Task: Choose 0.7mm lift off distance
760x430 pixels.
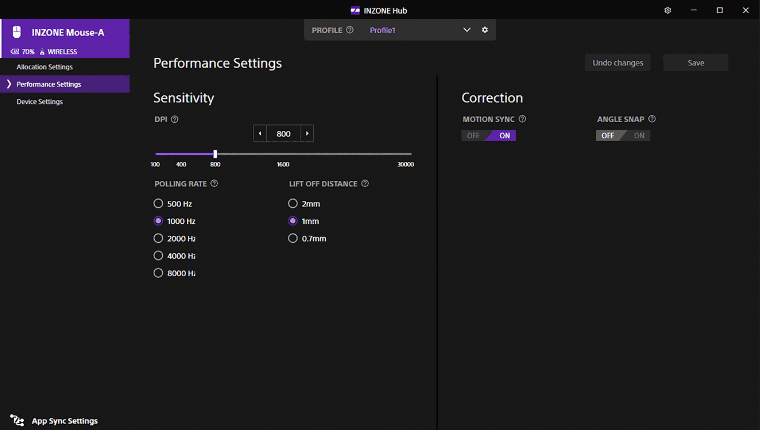Action: click(293, 238)
